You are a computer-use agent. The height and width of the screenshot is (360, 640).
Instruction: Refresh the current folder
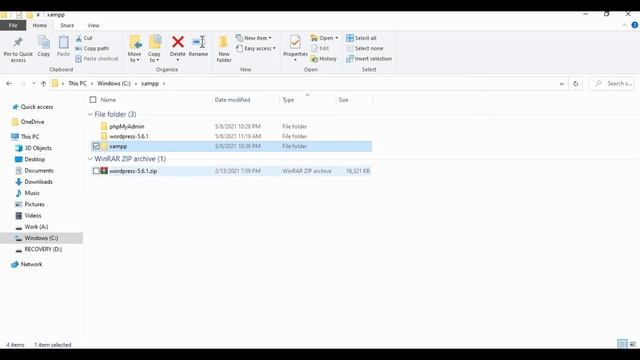pyautogui.click(x=576, y=84)
